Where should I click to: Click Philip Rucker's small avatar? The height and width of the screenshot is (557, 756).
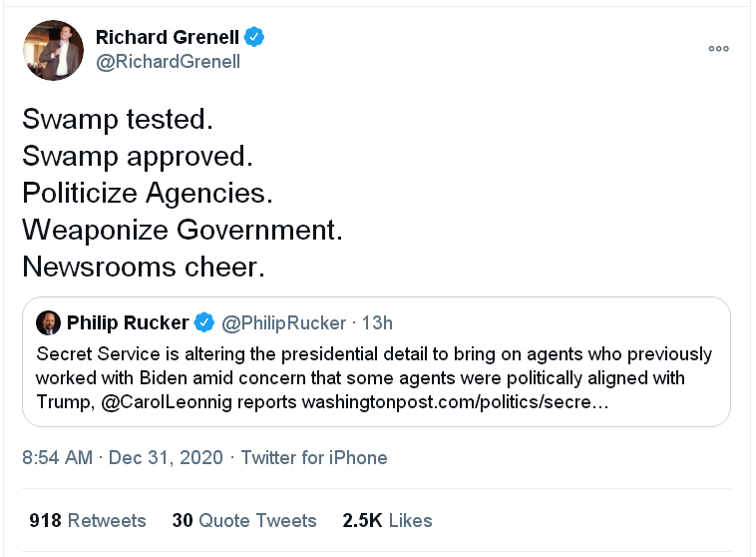coord(47,322)
